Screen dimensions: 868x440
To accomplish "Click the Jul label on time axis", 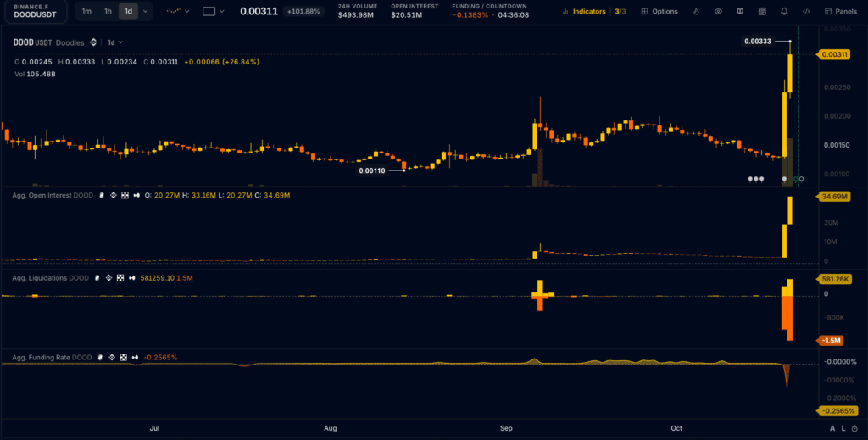I will 155,428.
